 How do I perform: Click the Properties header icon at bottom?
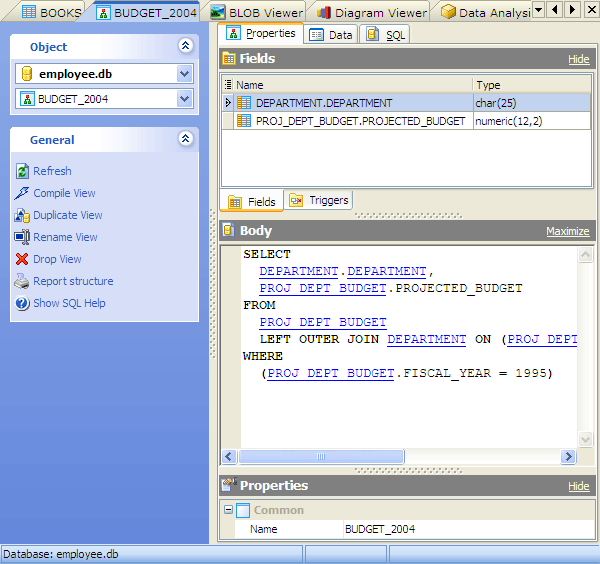[229, 485]
